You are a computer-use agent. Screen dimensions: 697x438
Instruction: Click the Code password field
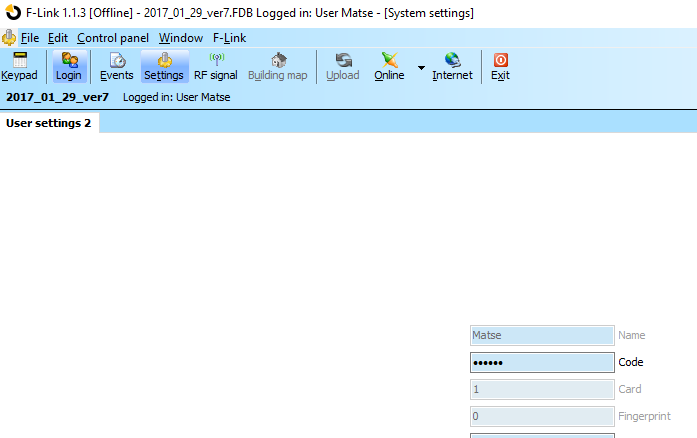tap(541, 363)
